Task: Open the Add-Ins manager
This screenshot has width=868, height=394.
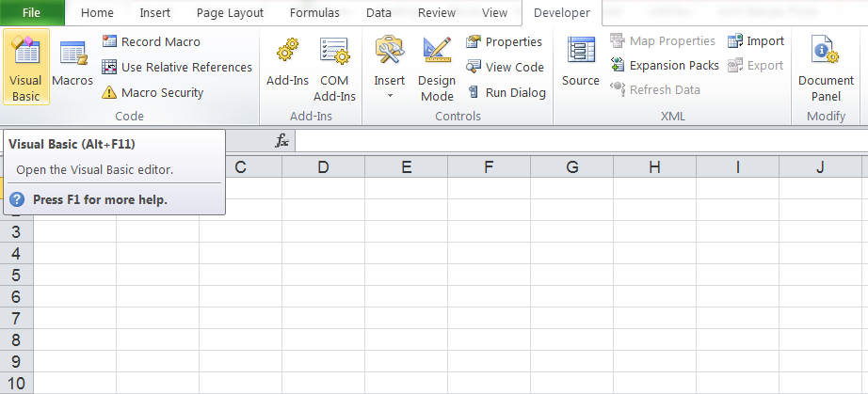Action: coord(287,66)
